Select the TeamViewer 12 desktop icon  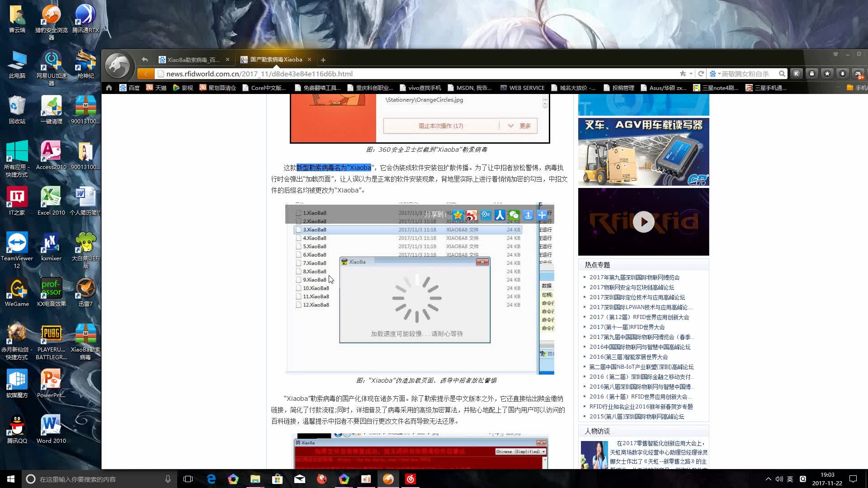click(x=17, y=250)
